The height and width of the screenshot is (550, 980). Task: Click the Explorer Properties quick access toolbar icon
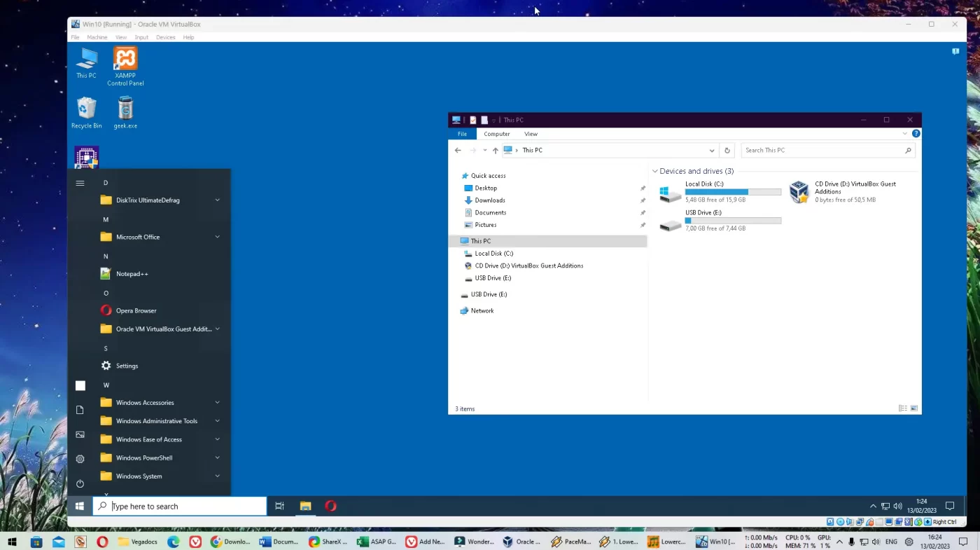473,120
